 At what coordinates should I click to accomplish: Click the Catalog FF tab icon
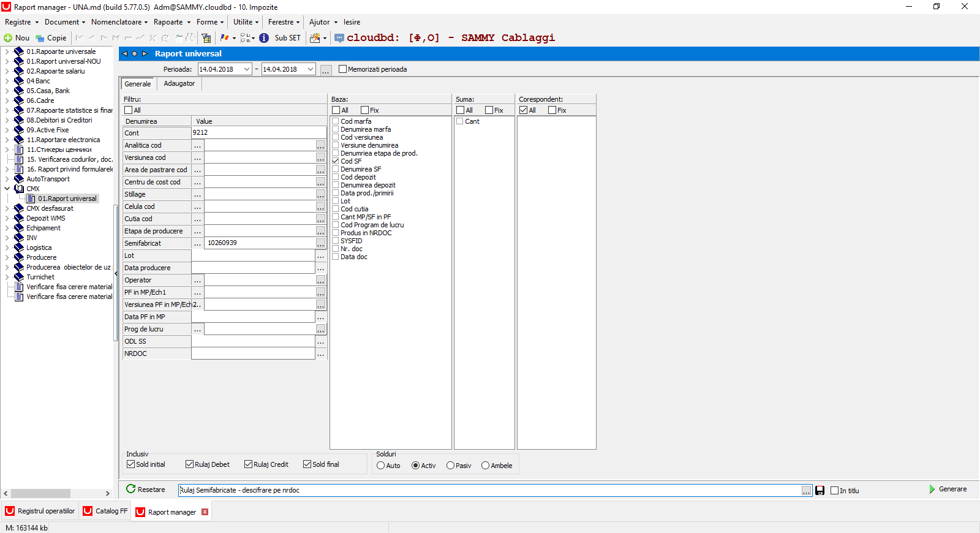tap(88, 511)
